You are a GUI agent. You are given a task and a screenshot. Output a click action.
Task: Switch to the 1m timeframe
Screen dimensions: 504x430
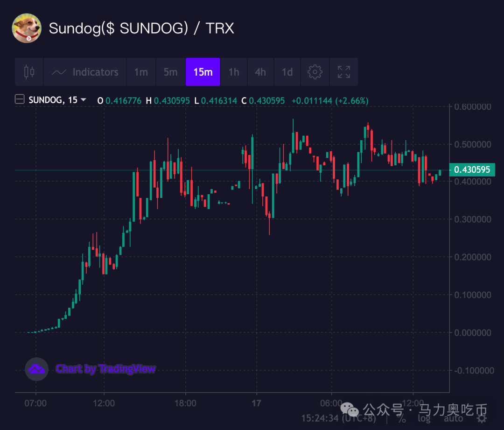(x=141, y=72)
